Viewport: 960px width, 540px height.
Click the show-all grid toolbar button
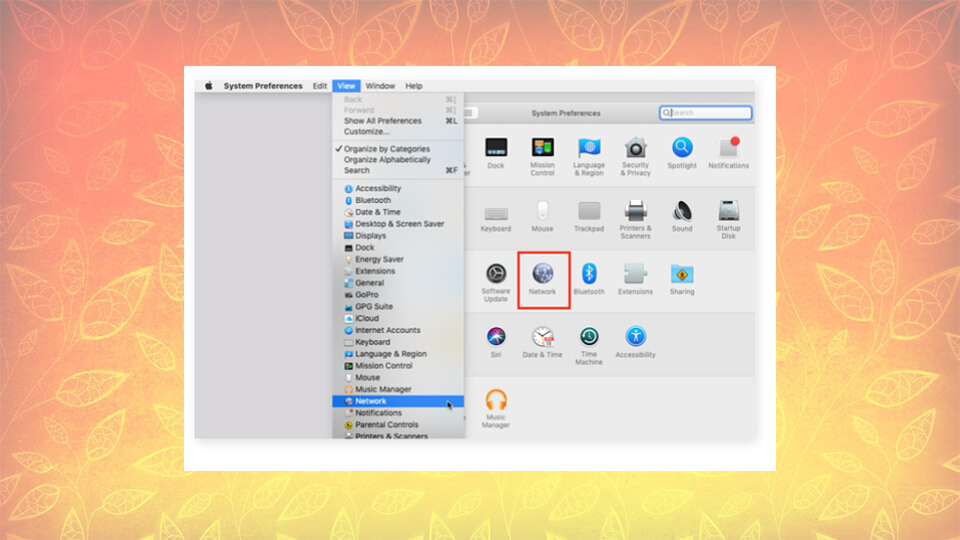click(x=468, y=113)
